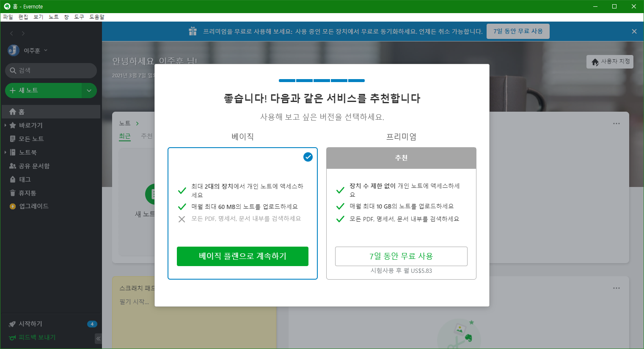Go back with the left navigation arrow
Viewport: 644px width, 349px height.
(11, 33)
